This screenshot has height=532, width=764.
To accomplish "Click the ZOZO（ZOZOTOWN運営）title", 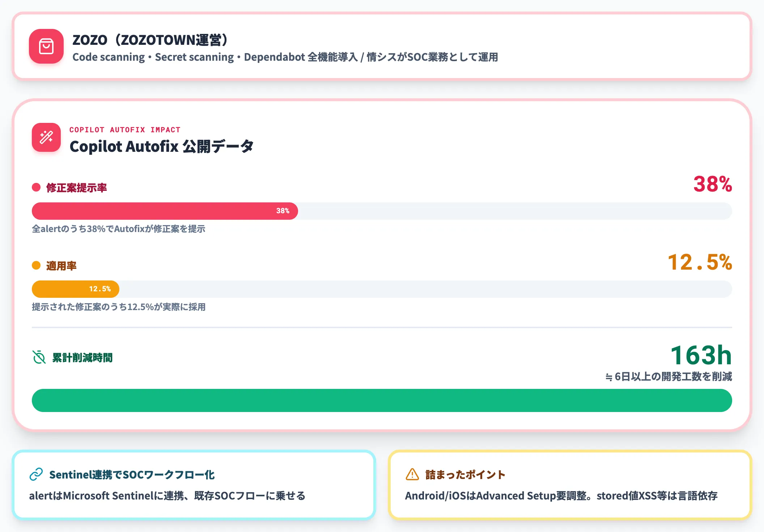I will click(150, 40).
